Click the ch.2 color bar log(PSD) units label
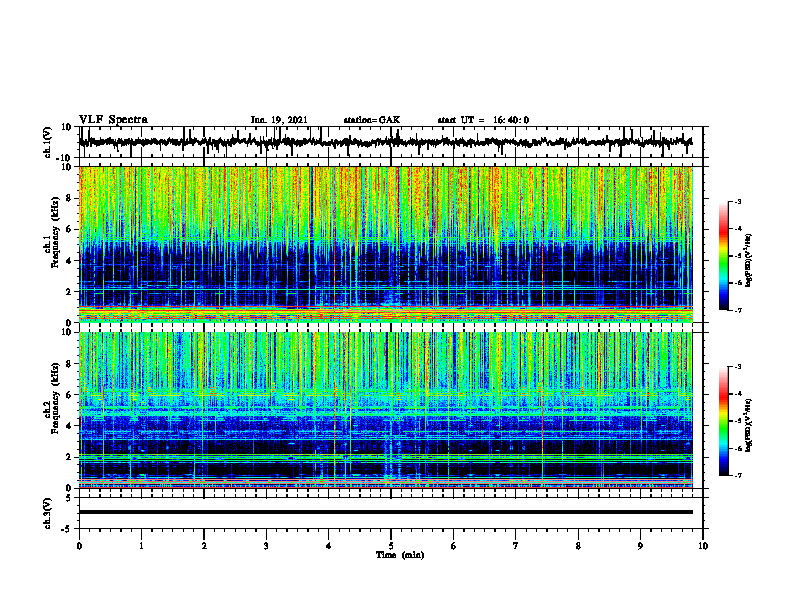Viewport: 792px width, 612px height. point(749,425)
